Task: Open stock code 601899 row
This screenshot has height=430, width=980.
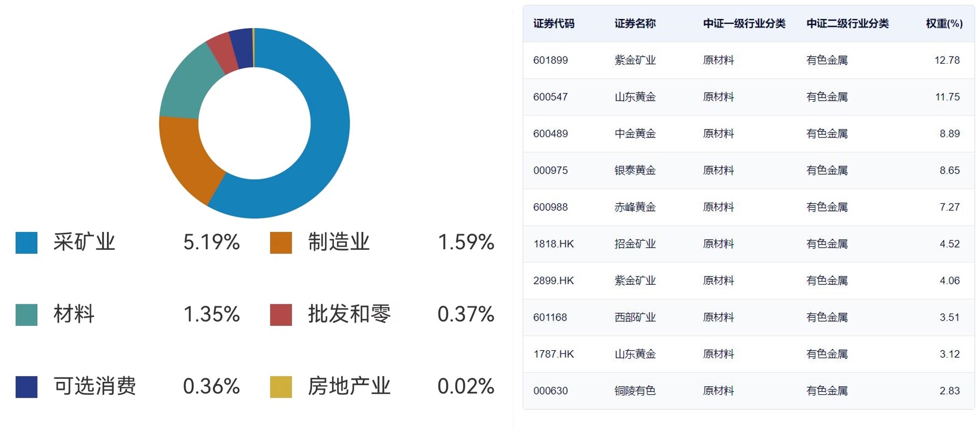Action: pyautogui.click(x=550, y=60)
